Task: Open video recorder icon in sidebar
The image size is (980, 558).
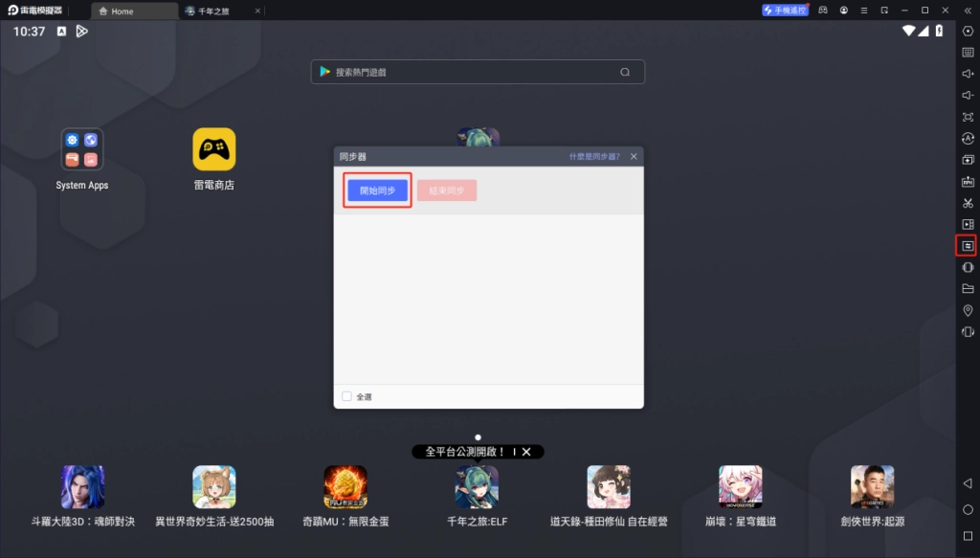Action: [968, 224]
